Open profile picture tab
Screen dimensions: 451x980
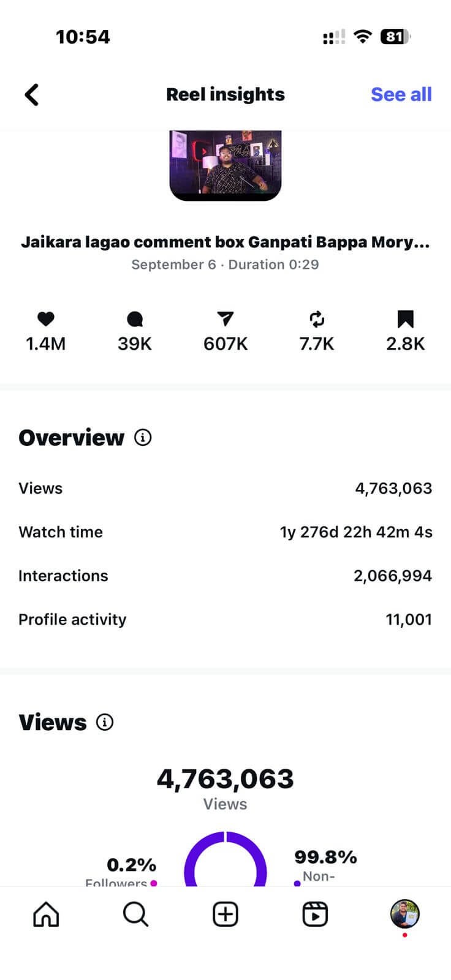pos(405,914)
